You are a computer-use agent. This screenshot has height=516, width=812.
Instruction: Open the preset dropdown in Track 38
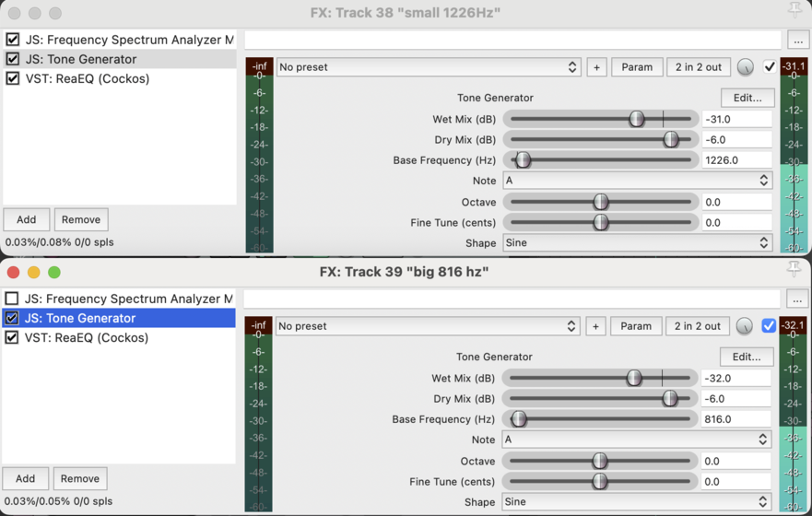tap(428, 67)
